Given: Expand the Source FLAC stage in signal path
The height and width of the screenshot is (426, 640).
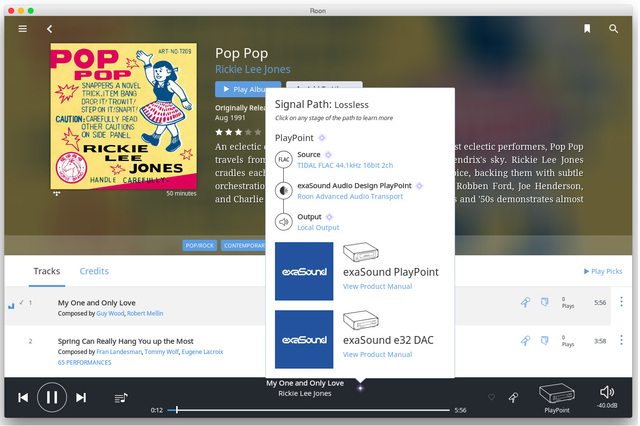Looking at the screenshot, I should pyautogui.click(x=284, y=159).
